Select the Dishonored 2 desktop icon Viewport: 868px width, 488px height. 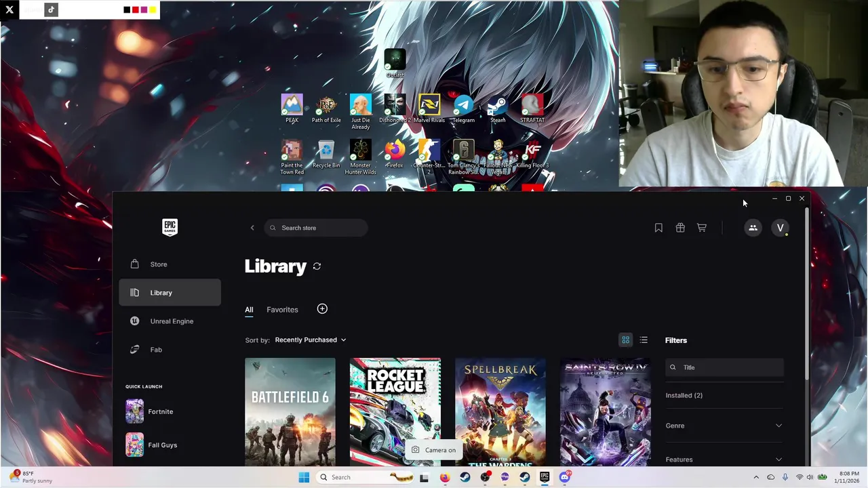tap(395, 108)
